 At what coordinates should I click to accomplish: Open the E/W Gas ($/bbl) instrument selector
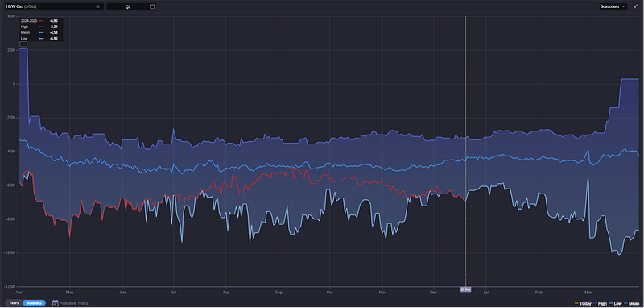tap(54, 6)
